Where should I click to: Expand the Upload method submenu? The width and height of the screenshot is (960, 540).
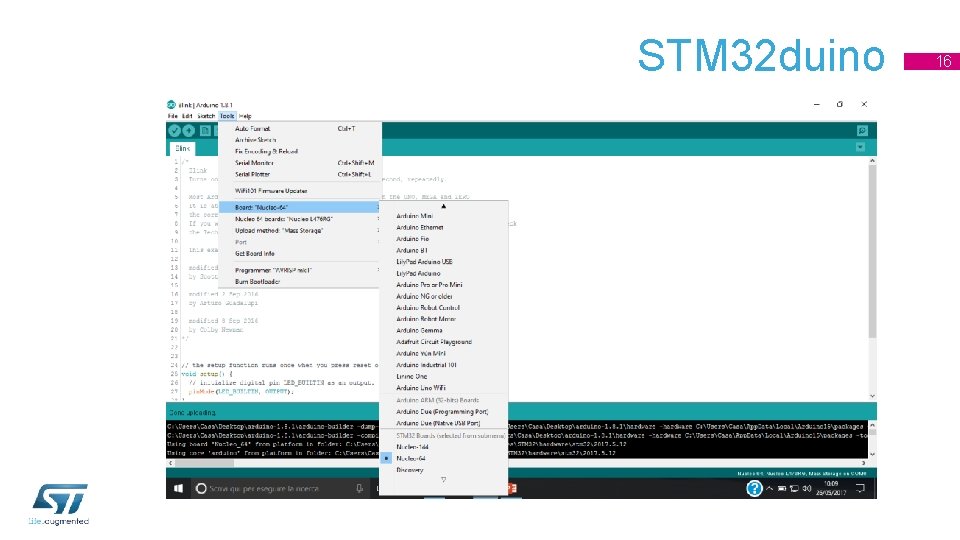tap(300, 231)
